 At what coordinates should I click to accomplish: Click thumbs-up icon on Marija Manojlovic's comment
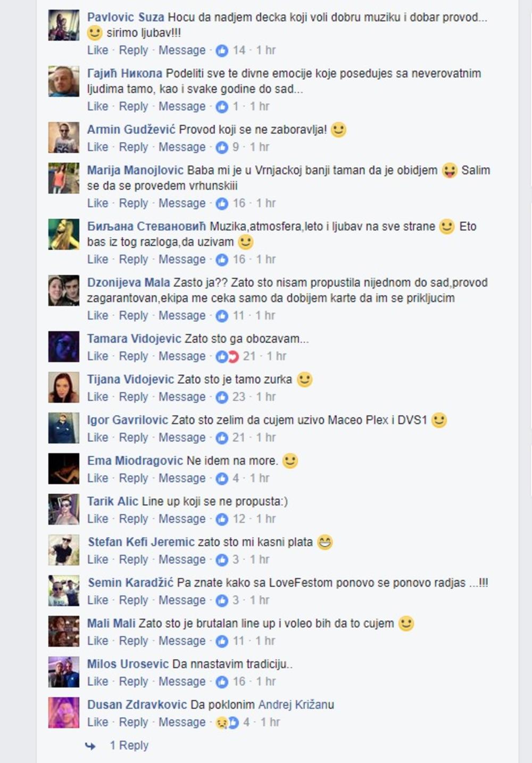pyautogui.click(x=222, y=203)
